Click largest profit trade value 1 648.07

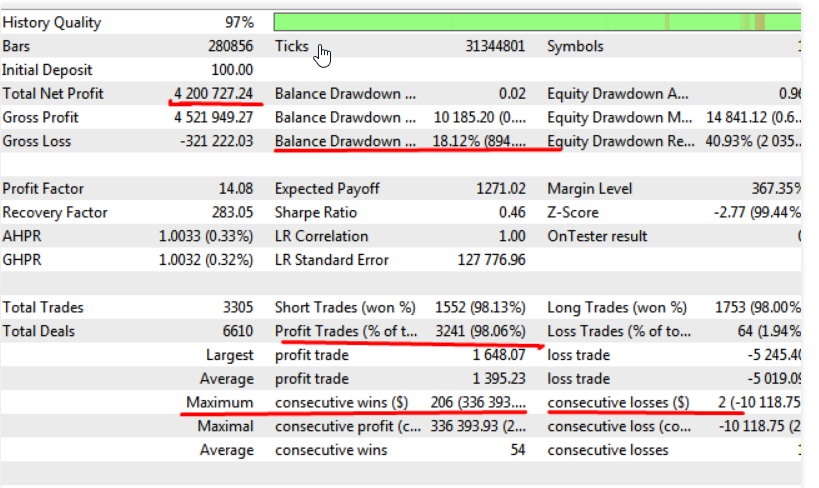click(x=499, y=355)
